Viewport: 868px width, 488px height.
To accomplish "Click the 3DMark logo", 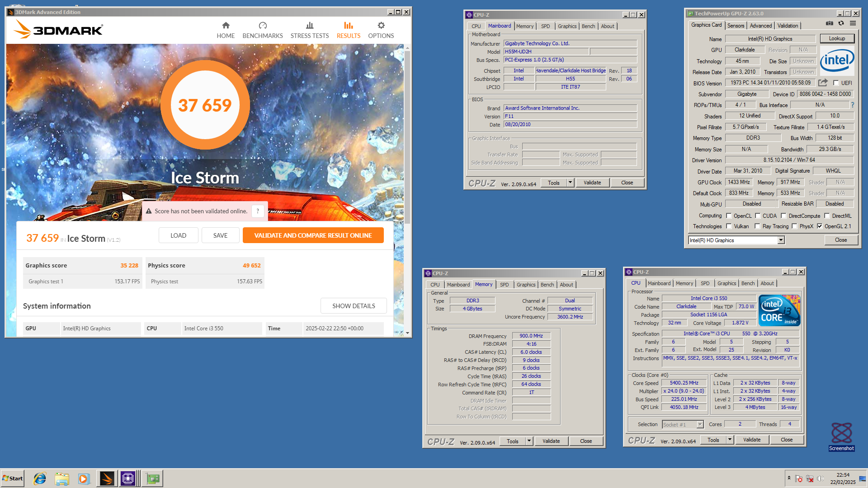I will [59, 30].
